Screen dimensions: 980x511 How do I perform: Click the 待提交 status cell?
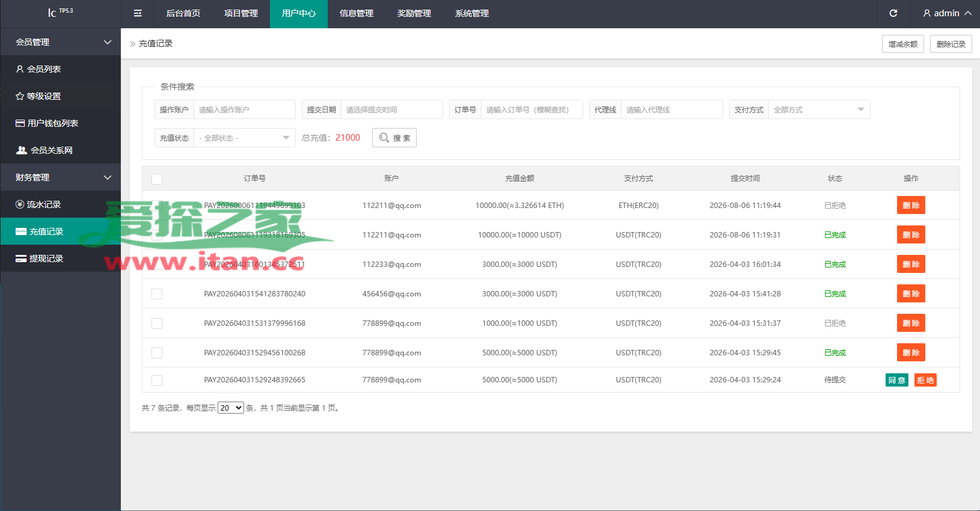pos(835,380)
